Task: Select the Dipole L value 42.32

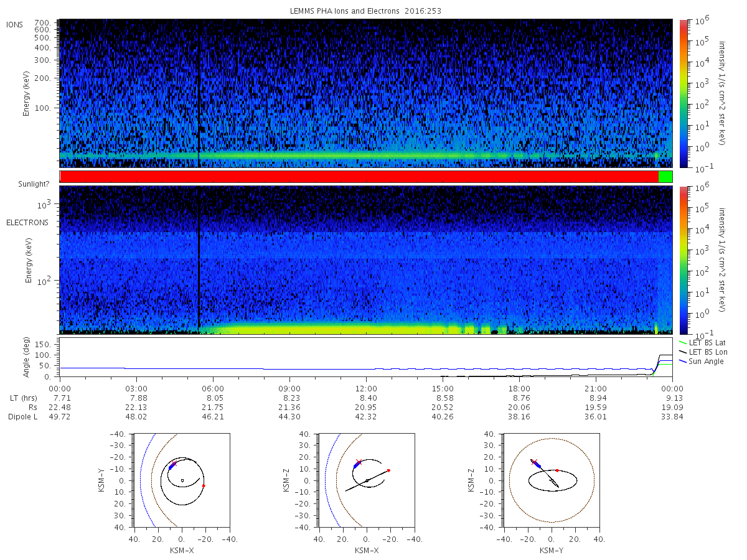Action: pyautogui.click(x=366, y=416)
